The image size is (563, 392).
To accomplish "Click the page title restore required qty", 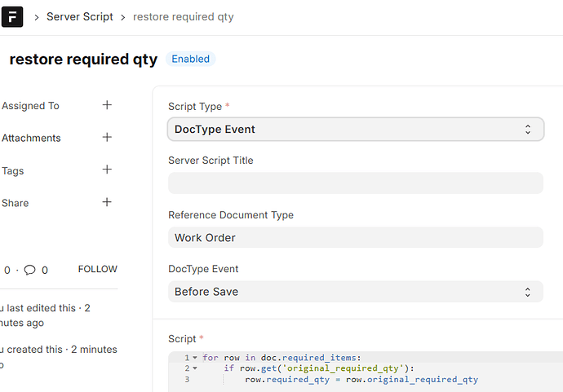I will 82,59.
